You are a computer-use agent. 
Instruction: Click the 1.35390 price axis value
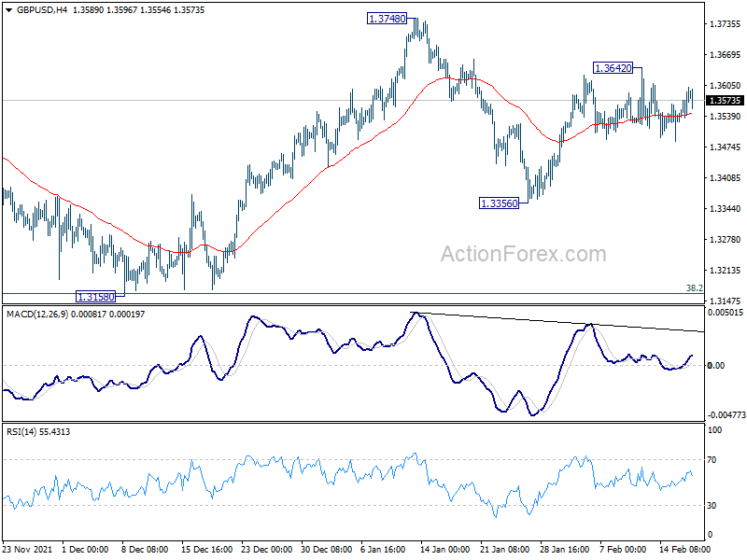(x=726, y=116)
